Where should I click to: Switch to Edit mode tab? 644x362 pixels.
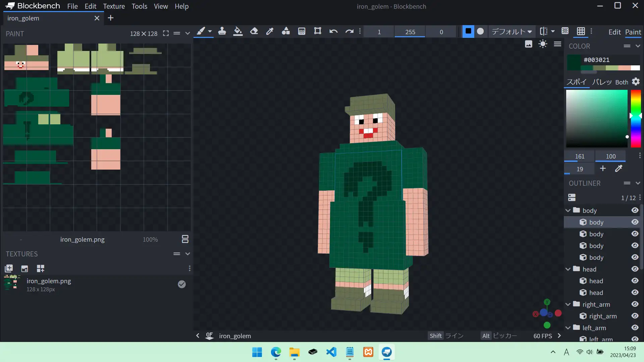614,32
